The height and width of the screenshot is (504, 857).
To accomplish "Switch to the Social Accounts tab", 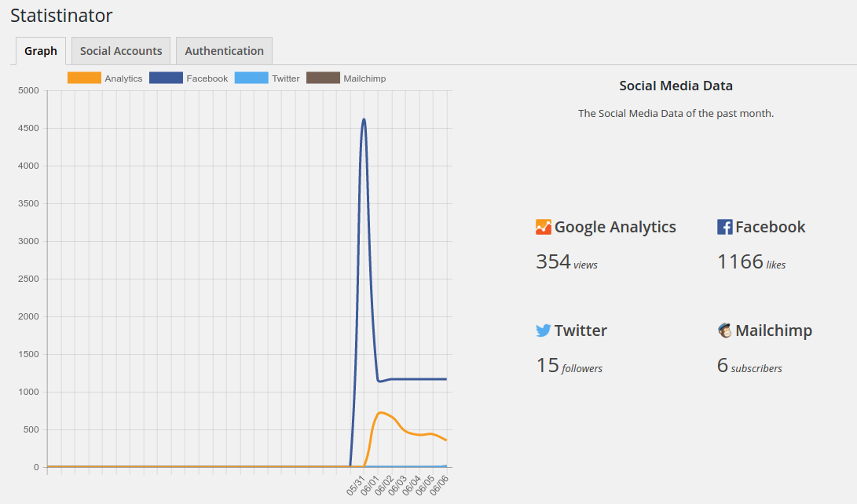I will [x=121, y=51].
